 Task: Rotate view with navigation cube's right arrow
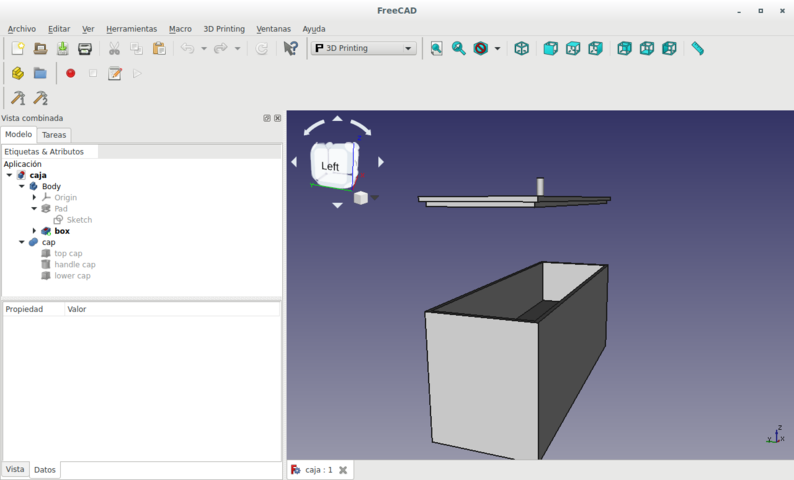(381, 162)
